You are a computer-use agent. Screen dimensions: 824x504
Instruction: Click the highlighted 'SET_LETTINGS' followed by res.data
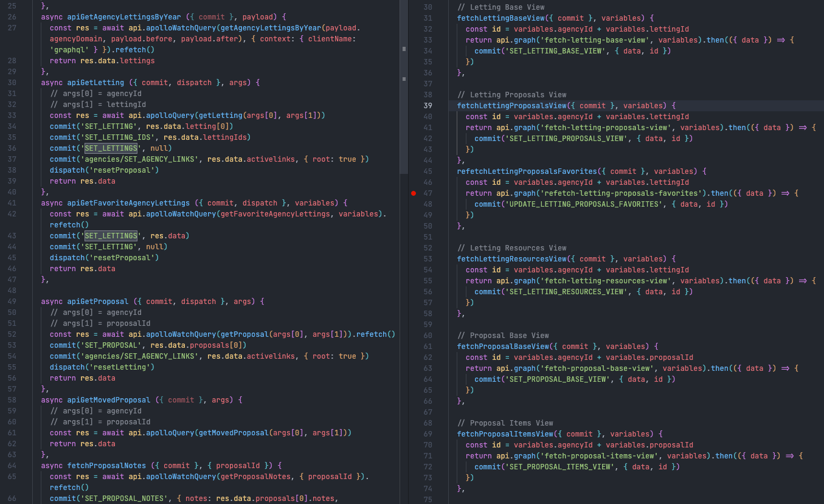pos(111,236)
